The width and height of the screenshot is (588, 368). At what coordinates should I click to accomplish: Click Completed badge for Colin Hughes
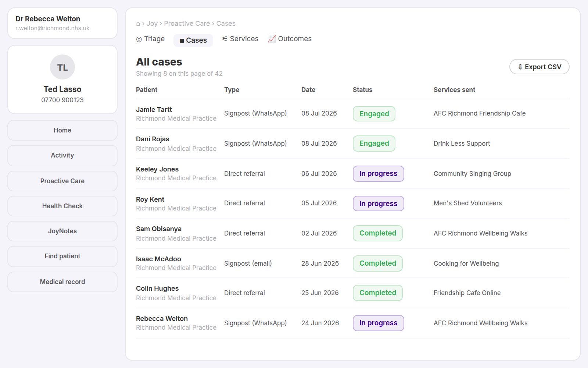tap(378, 293)
